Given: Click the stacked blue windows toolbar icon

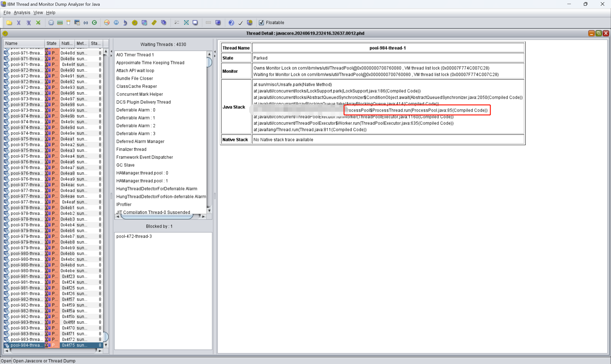Looking at the screenshot, I should click(163, 23).
